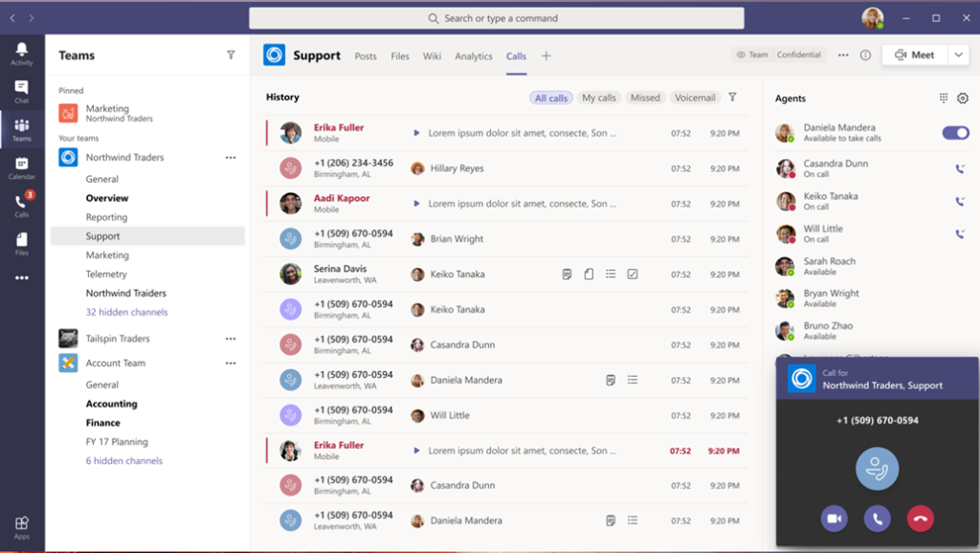The image size is (980, 553).
Task: Open Hillary Reyes call history row
Action: [505, 168]
